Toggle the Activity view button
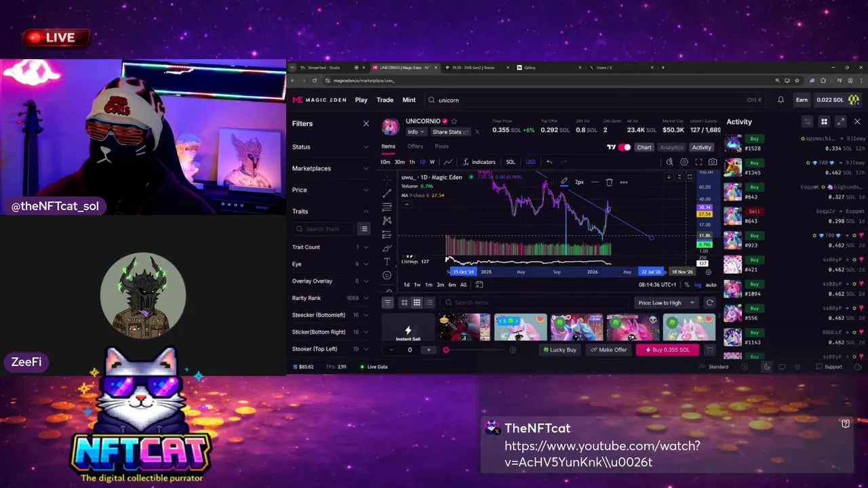868x488 pixels. click(701, 147)
